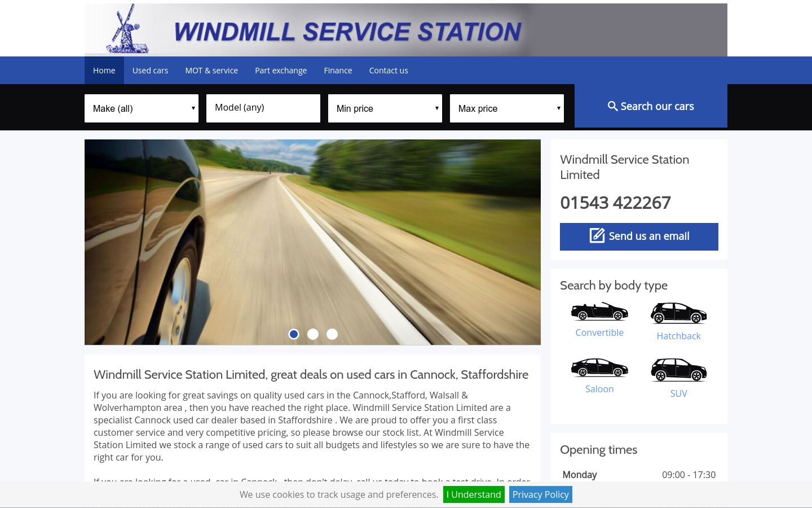Select the Hatchback car silhouette icon
The height and width of the screenshot is (508, 812).
(x=678, y=313)
